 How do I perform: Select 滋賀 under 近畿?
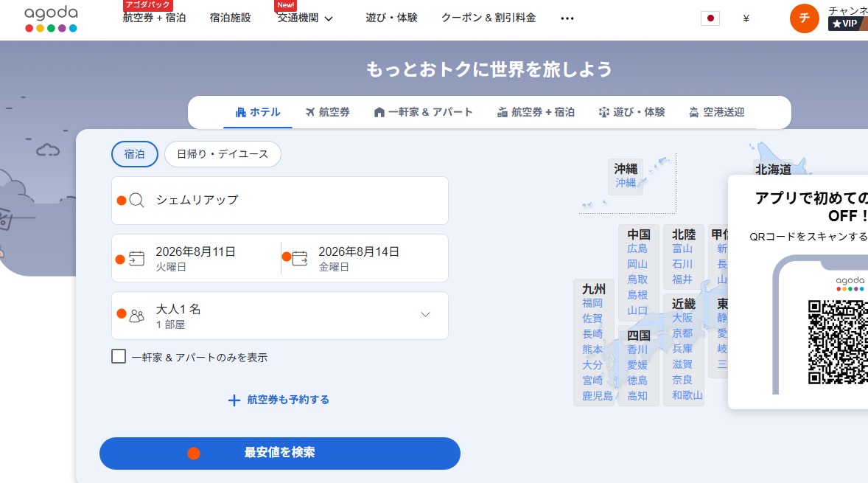click(682, 364)
